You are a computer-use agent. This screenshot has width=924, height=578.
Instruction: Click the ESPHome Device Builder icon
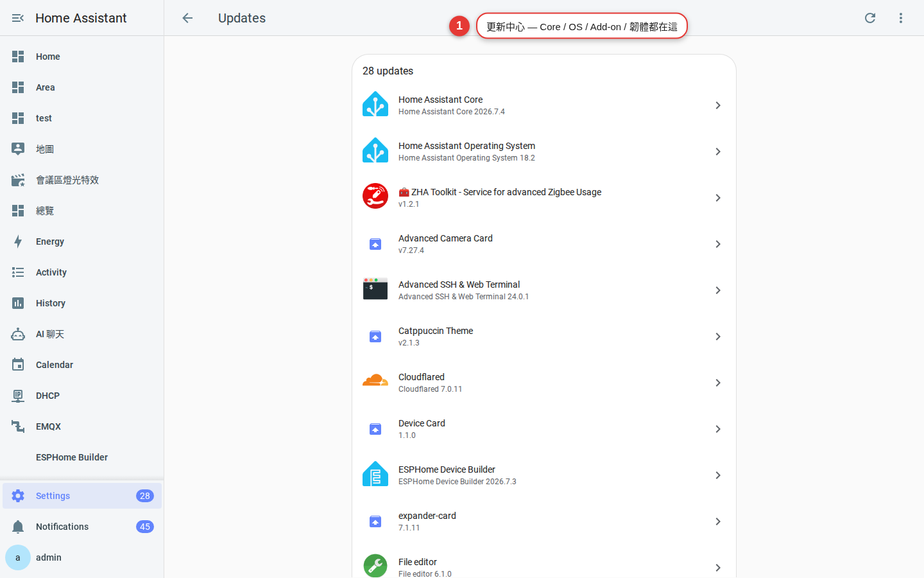(375, 475)
